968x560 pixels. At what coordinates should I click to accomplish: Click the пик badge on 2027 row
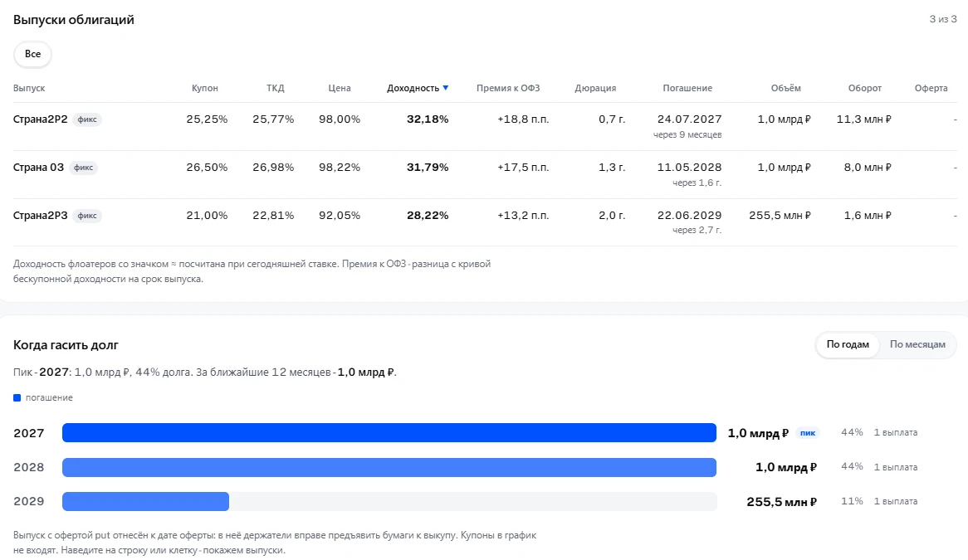[808, 433]
